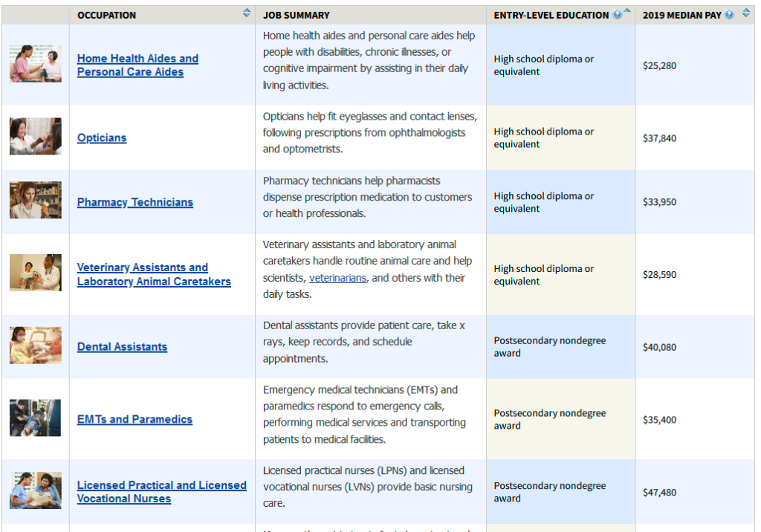Open the EMTs and Paramedics thumbnail
This screenshot has height=532, width=761.
pos(36,418)
